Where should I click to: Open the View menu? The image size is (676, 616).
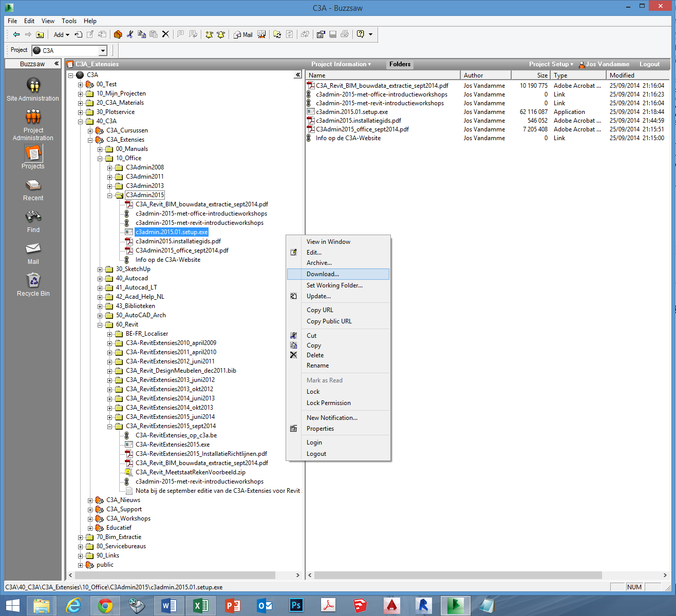[48, 21]
